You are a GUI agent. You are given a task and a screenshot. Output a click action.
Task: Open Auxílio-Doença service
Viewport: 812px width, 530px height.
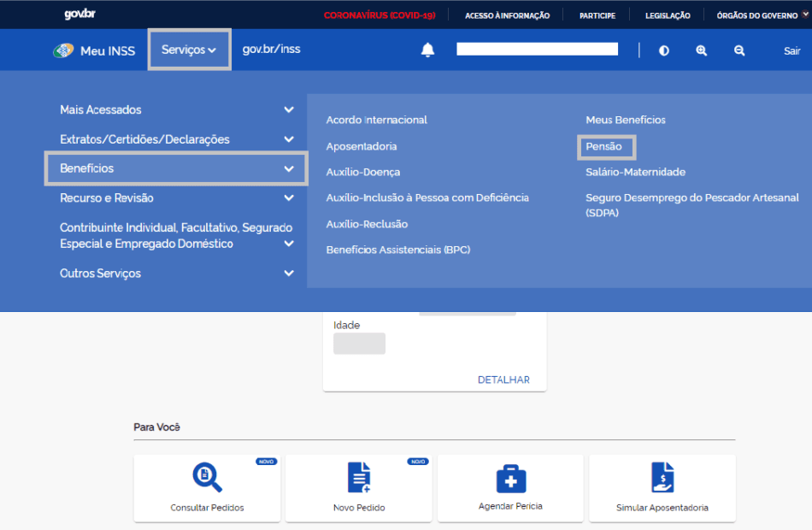click(363, 172)
